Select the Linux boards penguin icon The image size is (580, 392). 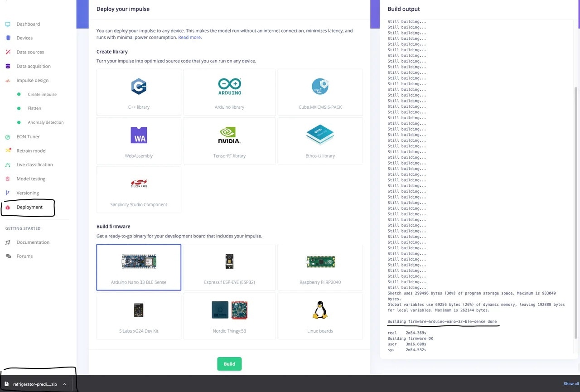pos(320,310)
